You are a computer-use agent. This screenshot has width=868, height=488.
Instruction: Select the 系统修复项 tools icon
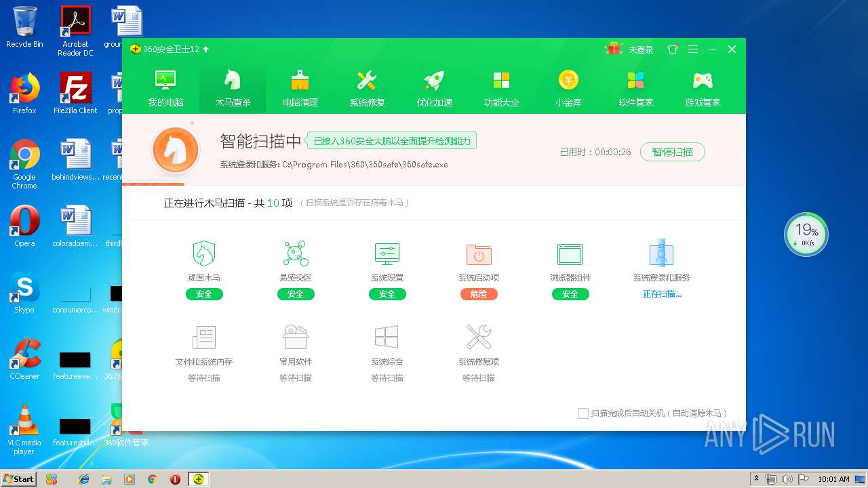[x=479, y=338]
